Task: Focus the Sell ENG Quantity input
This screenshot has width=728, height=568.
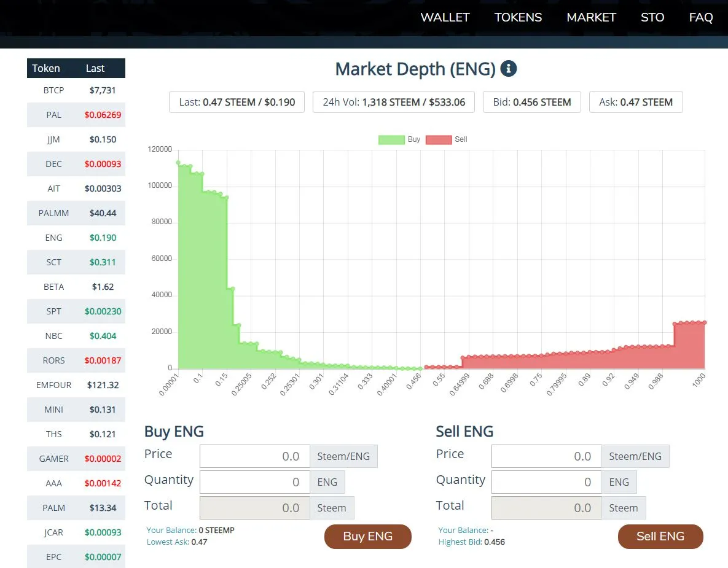Action: [547, 482]
